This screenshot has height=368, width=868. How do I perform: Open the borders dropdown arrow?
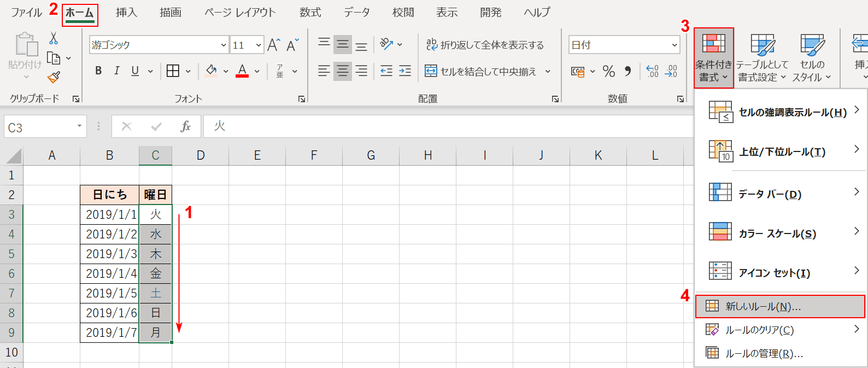188,71
